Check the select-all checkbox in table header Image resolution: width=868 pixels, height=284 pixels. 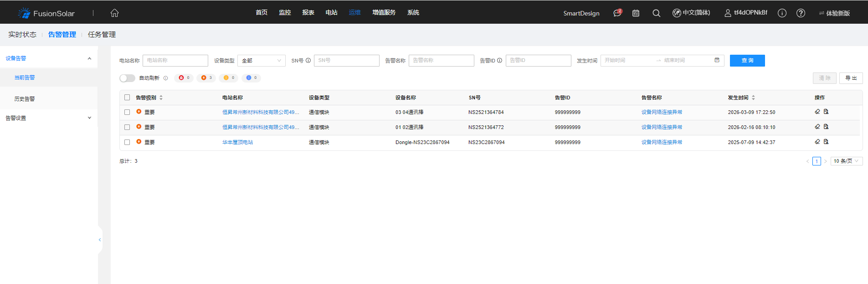tap(127, 98)
